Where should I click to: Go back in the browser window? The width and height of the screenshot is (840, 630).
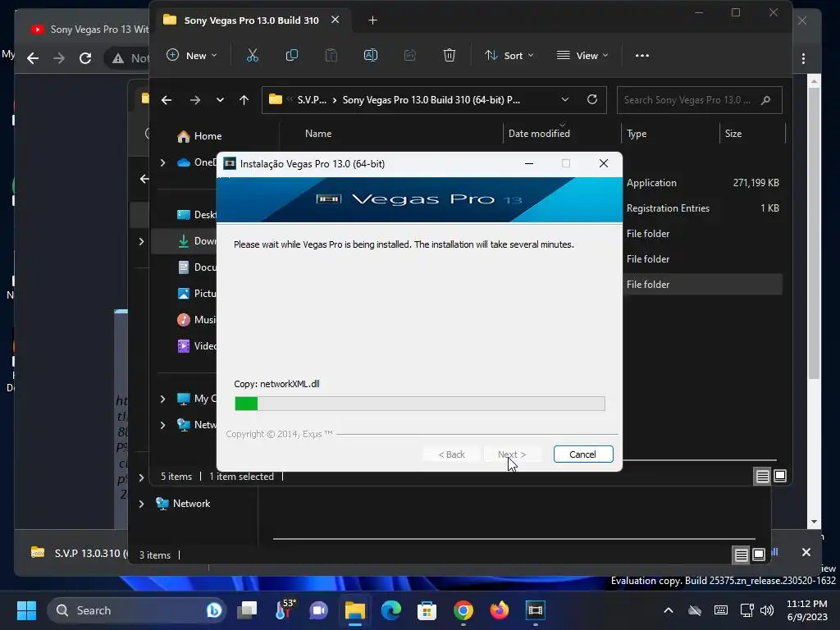pos(33,58)
